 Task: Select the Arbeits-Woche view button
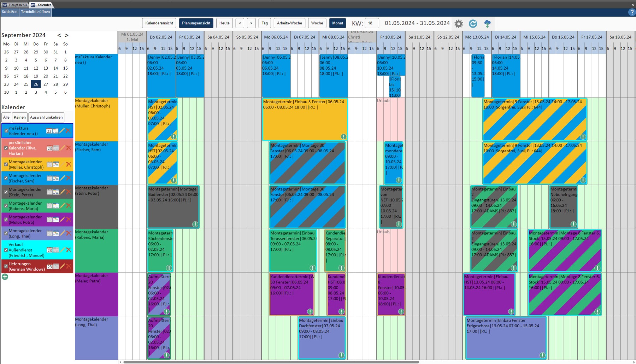click(289, 23)
